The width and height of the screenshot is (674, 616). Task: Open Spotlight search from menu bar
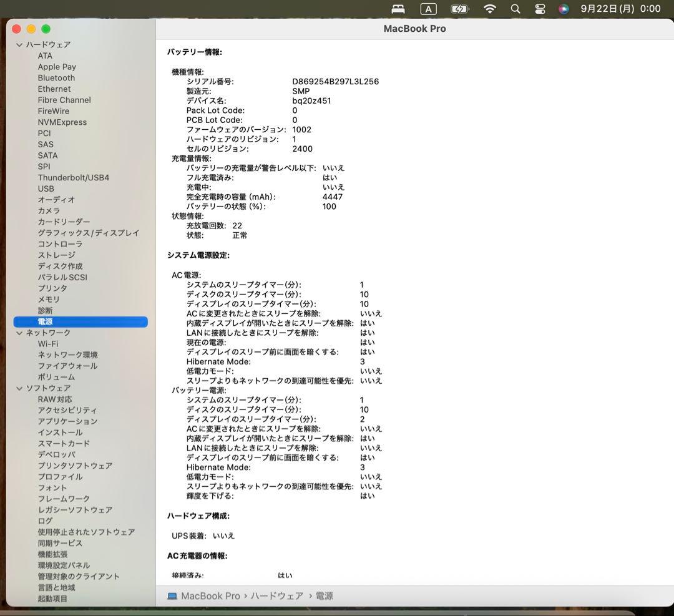[515, 9]
